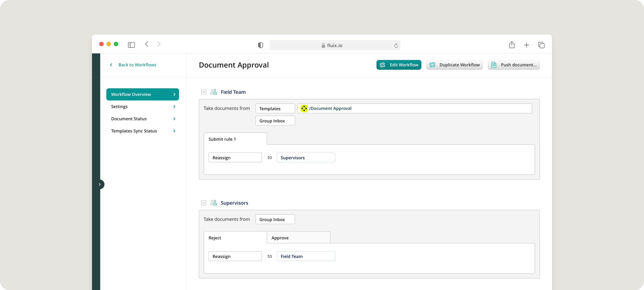The width and height of the screenshot is (644, 290).
Task: Click the yellow Document Approval folder icon
Action: click(x=304, y=108)
